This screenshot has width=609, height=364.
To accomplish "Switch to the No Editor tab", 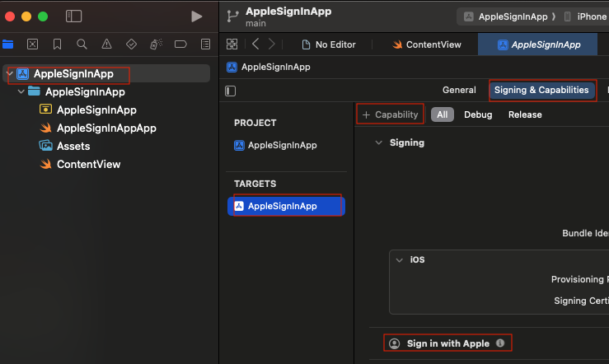I will pos(329,44).
